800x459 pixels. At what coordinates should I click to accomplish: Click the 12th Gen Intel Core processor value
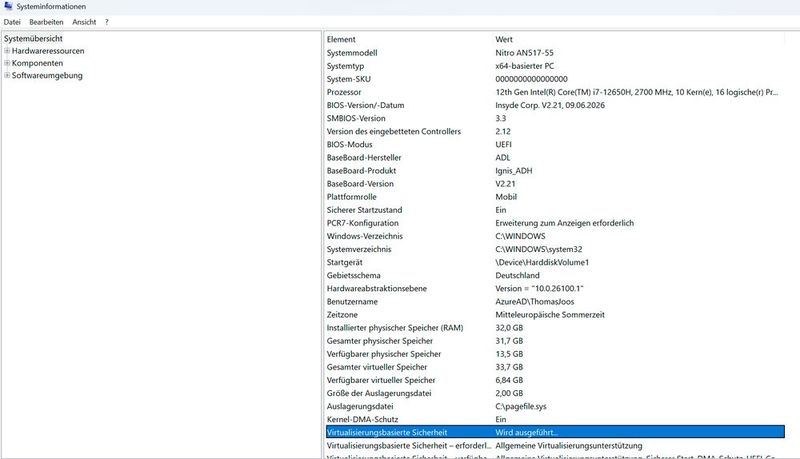(637, 92)
